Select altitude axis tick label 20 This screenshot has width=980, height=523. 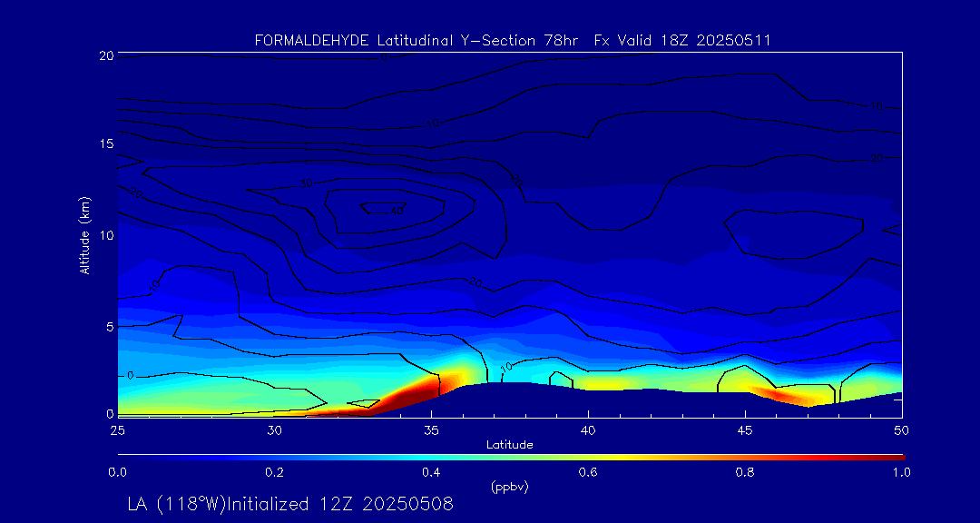(x=106, y=55)
